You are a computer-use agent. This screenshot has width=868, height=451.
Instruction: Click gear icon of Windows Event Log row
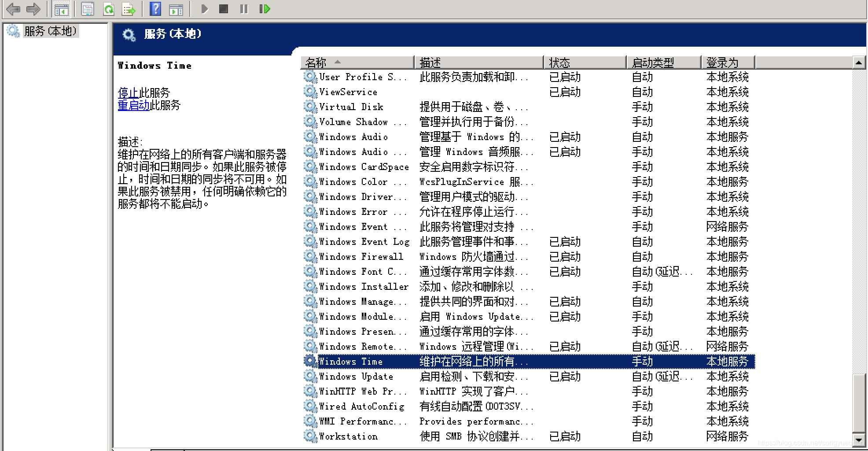click(x=310, y=241)
